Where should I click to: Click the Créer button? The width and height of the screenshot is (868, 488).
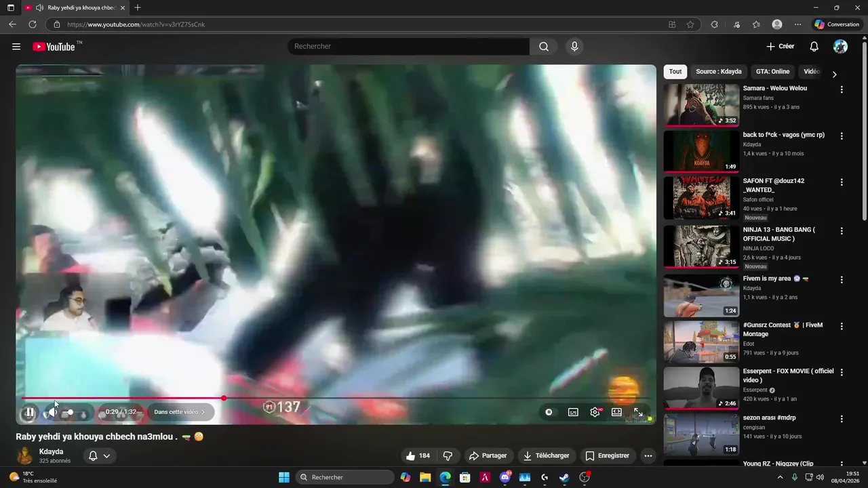coord(780,47)
